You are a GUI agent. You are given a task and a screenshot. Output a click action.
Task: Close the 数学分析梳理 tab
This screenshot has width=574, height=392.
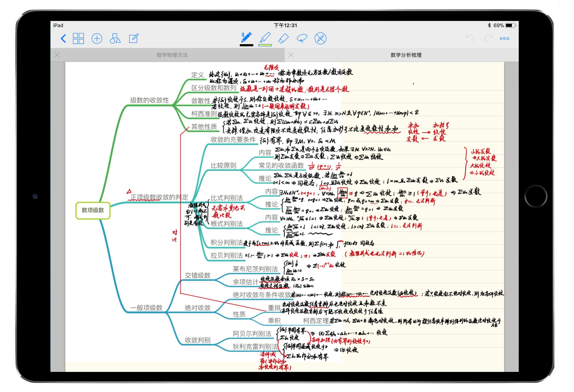coord(291,55)
